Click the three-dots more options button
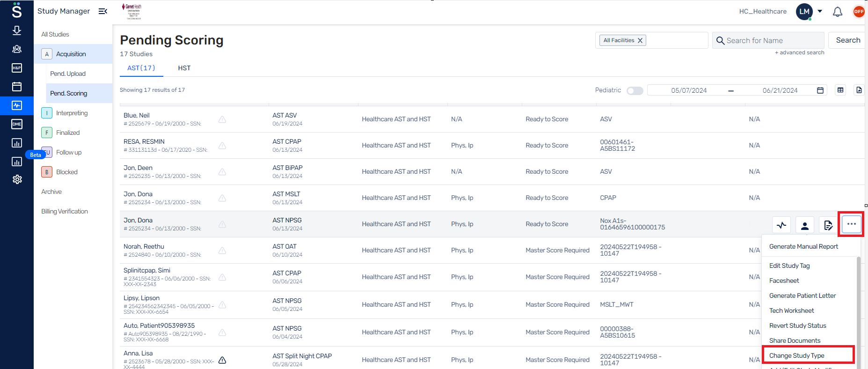This screenshot has height=369, width=868. click(x=851, y=224)
